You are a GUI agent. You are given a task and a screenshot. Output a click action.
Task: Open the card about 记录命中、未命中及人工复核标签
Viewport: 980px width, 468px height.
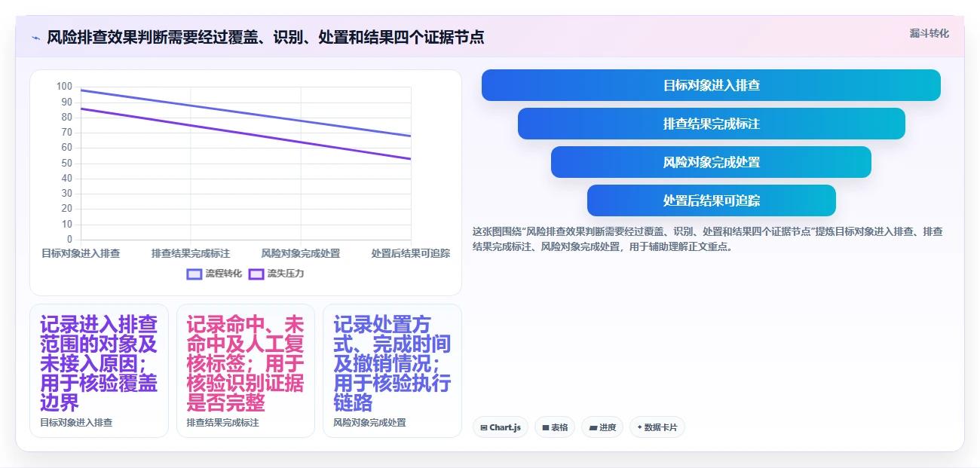pos(246,371)
